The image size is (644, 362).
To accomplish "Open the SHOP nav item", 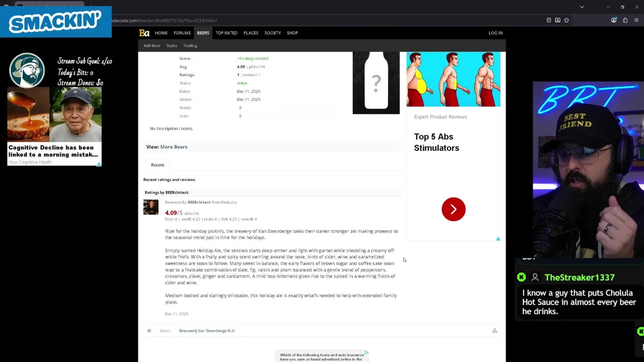I will [292, 33].
